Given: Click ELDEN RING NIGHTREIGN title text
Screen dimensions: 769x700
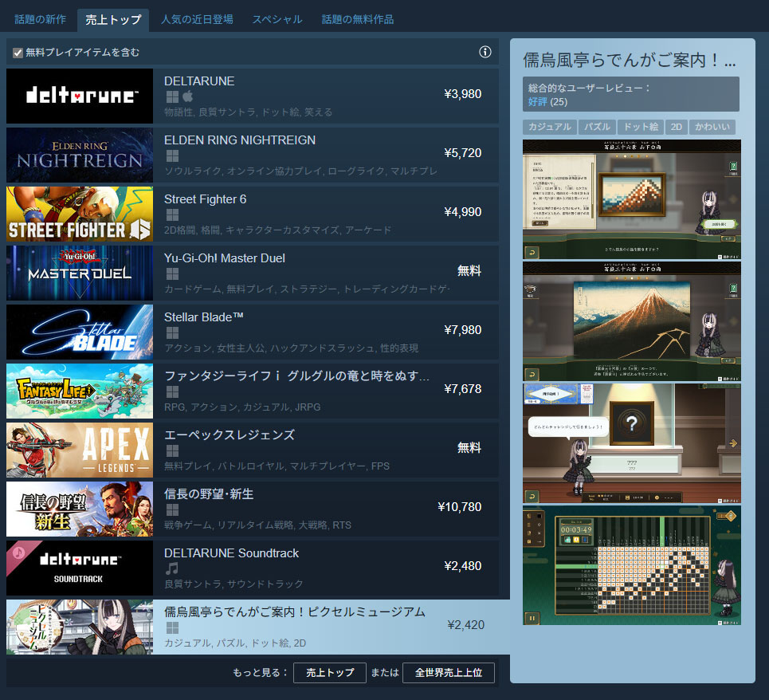Looking at the screenshot, I should point(240,140).
